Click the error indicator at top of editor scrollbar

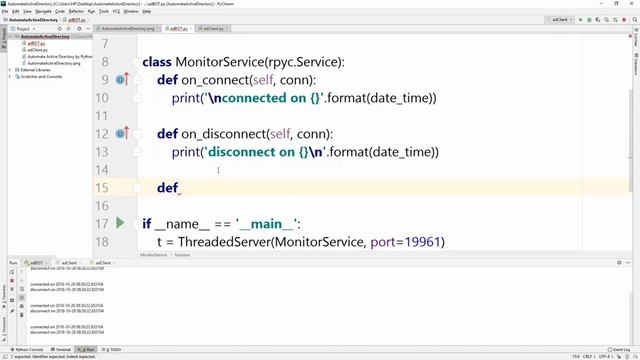630,36
